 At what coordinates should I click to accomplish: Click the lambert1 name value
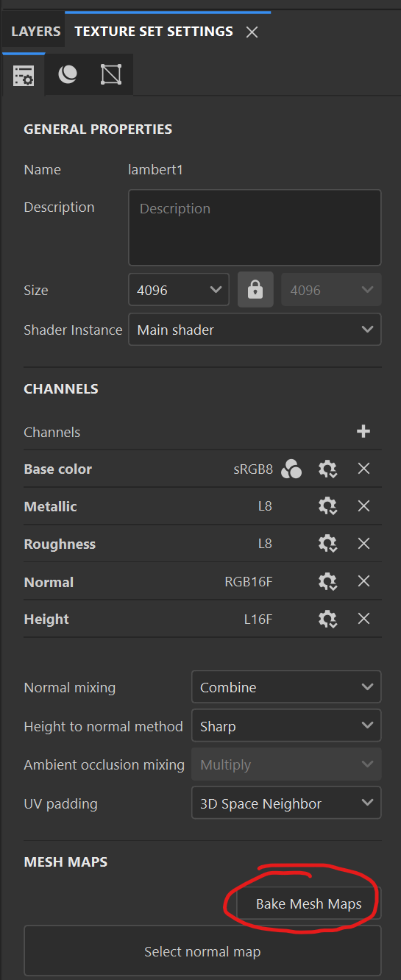(x=155, y=169)
